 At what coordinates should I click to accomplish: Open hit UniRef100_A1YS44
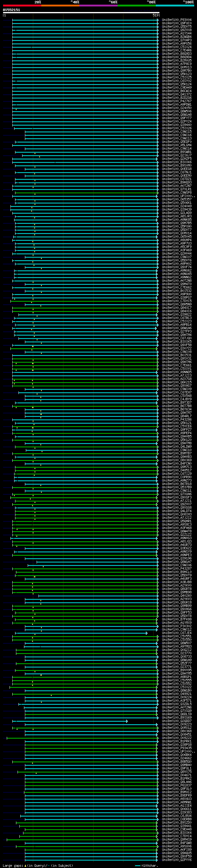coord(177,33)
